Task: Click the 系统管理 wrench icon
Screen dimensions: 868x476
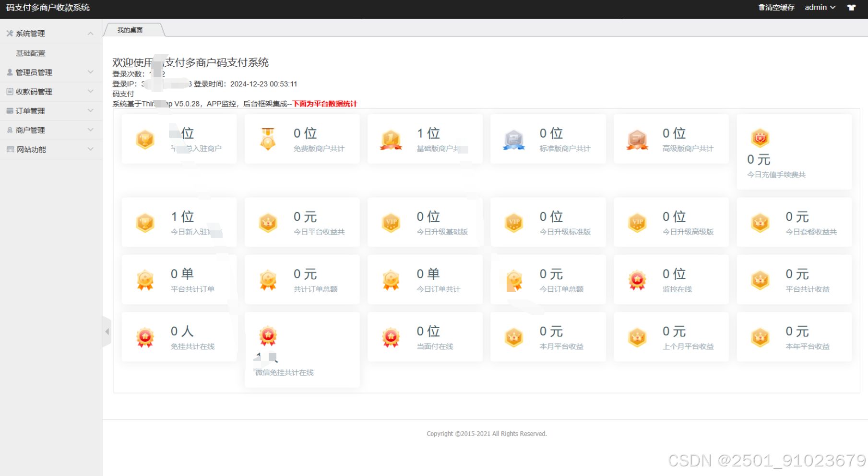Action: [x=9, y=33]
